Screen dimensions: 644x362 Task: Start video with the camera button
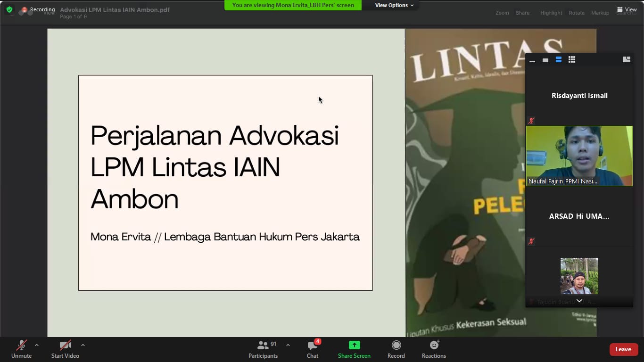click(65, 349)
